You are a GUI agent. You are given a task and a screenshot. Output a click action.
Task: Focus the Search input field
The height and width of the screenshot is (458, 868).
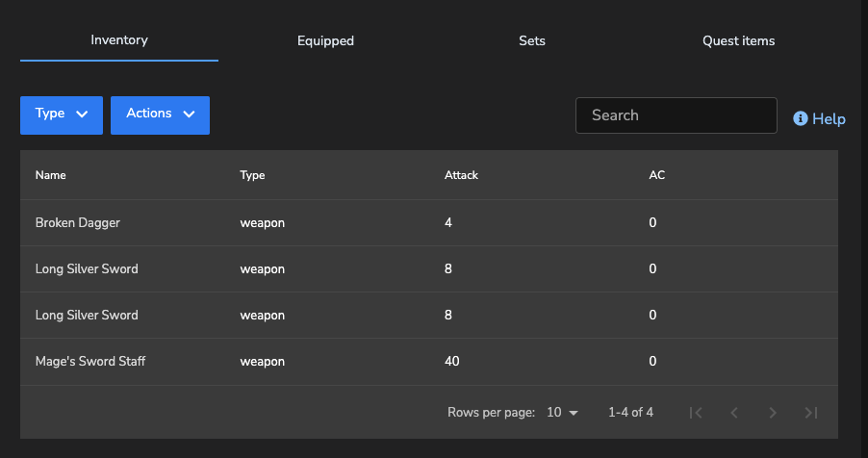tap(676, 115)
